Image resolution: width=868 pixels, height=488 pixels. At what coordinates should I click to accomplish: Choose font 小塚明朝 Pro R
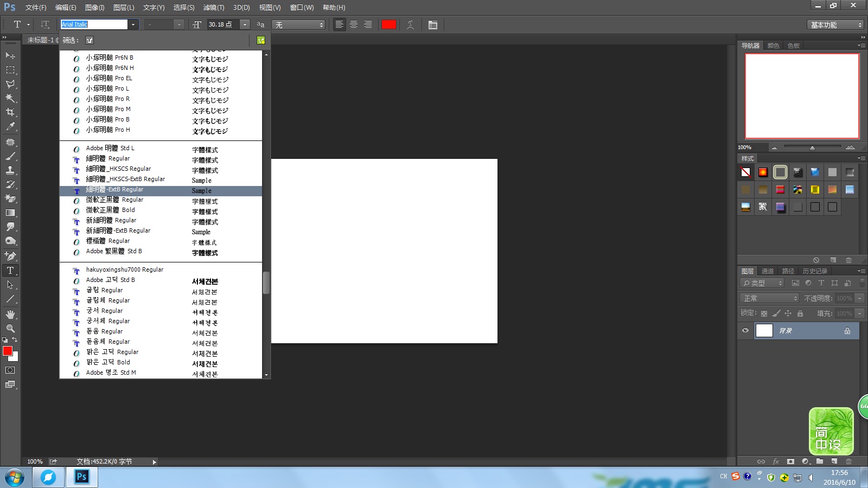[161, 99]
